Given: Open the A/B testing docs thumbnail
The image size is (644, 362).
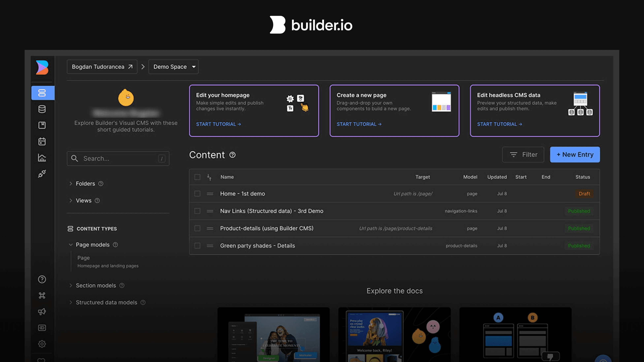Looking at the screenshot, I should [x=515, y=335].
